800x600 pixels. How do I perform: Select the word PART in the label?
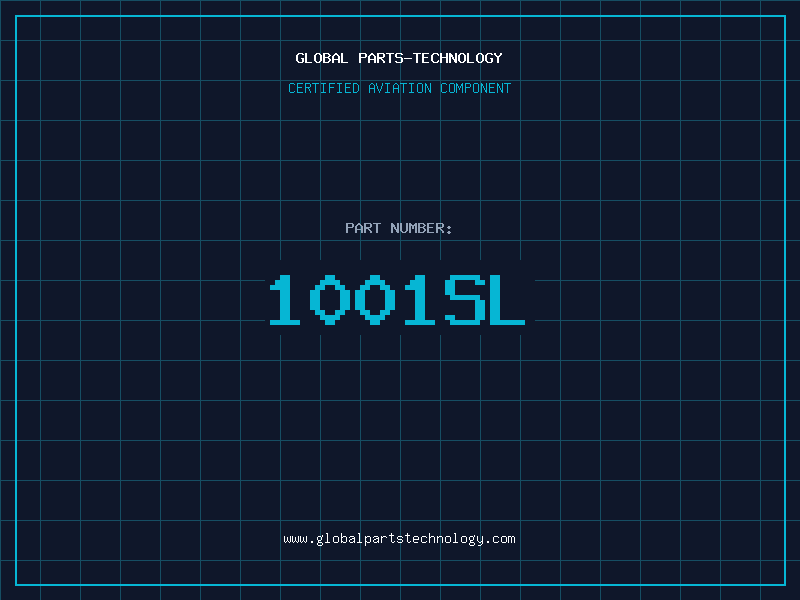pos(363,229)
